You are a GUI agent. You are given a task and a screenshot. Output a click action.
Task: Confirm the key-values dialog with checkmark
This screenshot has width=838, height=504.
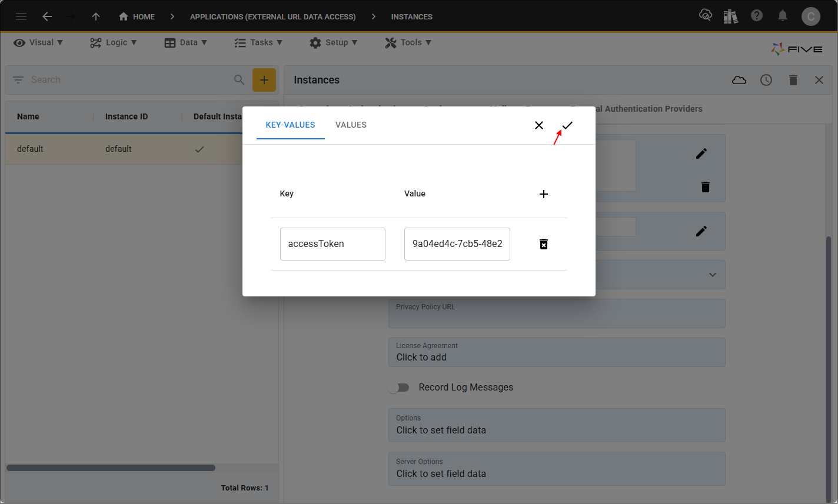click(x=567, y=125)
